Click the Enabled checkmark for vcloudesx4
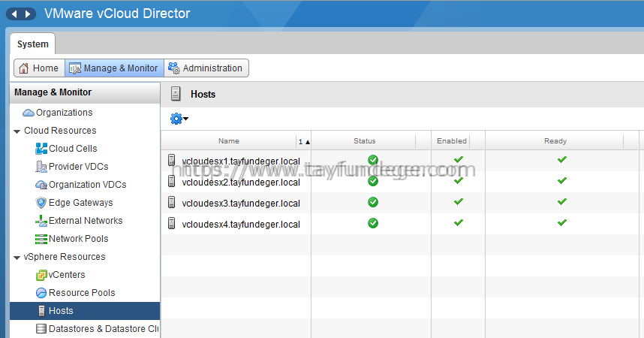Image resolution: width=644 pixels, height=338 pixels. click(x=459, y=222)
